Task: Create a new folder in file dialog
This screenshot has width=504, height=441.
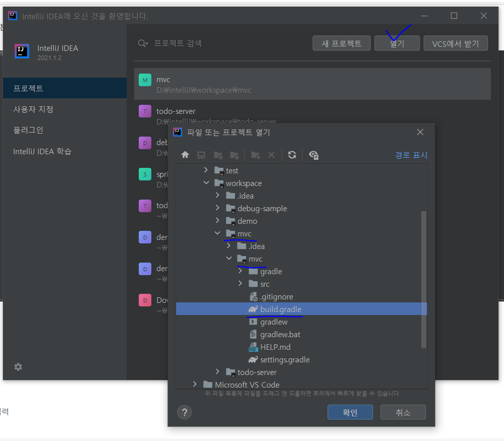Action: coord(256,155)
